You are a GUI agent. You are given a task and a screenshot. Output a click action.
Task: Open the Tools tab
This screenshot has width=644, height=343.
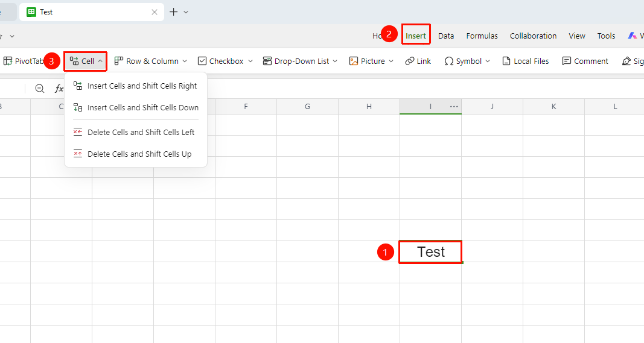click(606, 36)
